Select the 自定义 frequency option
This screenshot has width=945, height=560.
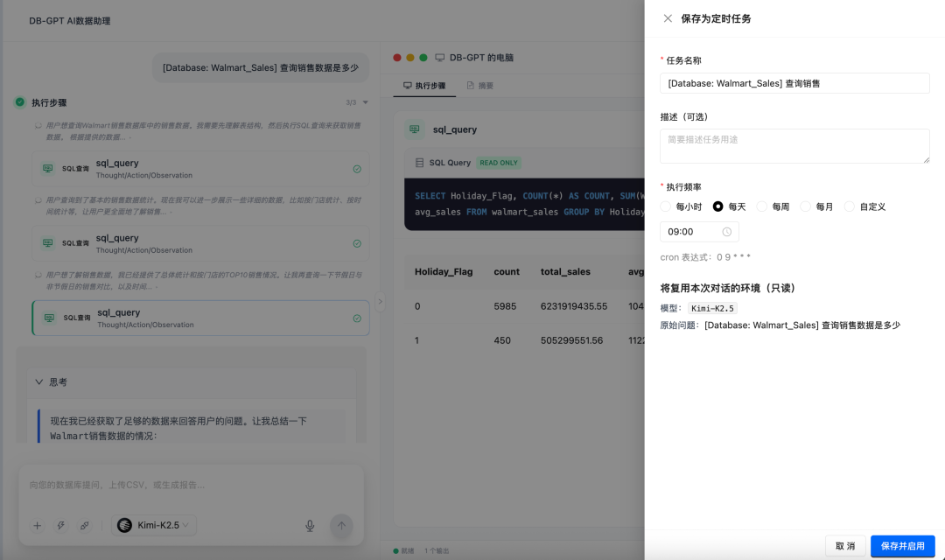click(x=864, y=206)
